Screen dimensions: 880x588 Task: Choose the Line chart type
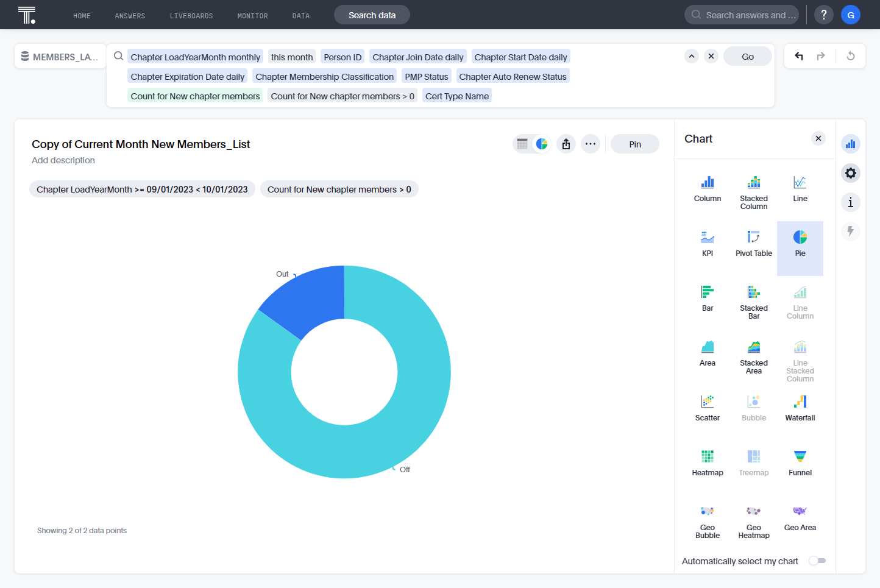click(x=800, y=189)
